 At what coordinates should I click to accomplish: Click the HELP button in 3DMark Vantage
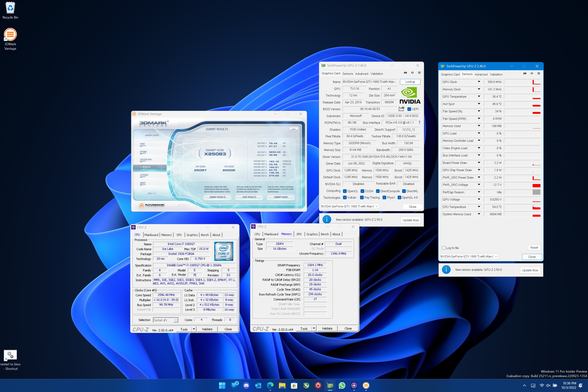pyautogui.click(x=293, y=129)
